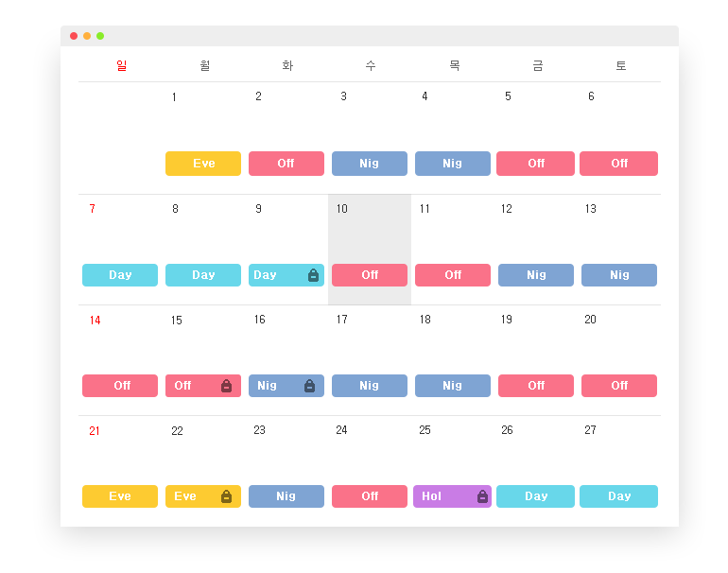728x573 pixels.
Task: Click lock icon on the 9th Day shift
Action: coord(313,275)
